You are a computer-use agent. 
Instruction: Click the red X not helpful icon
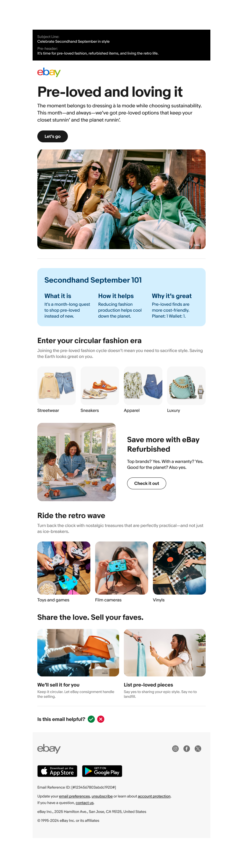[x=101, y=719]
